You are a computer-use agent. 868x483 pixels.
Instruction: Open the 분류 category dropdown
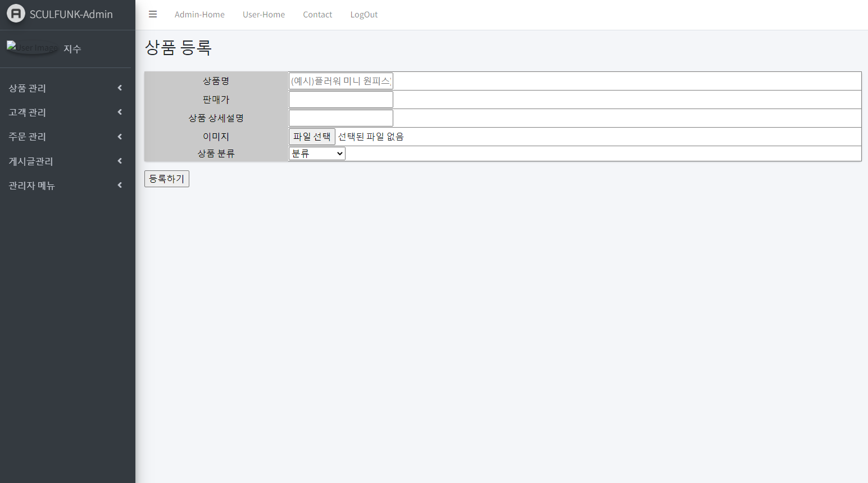[317, 154]
